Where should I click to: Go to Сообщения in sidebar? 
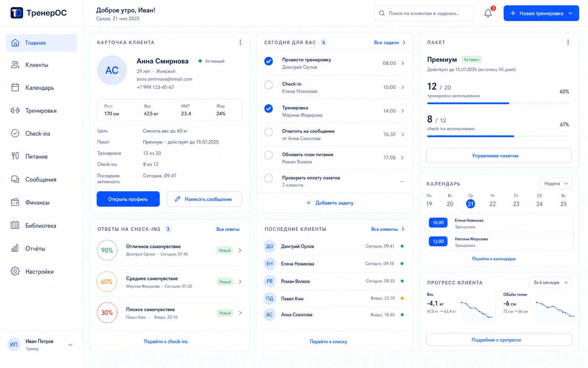[x=42, y=180]
